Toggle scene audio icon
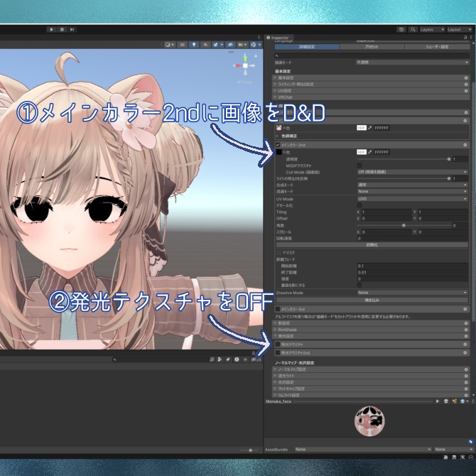This screenshot has width=476, height=476. pos(205,45)
